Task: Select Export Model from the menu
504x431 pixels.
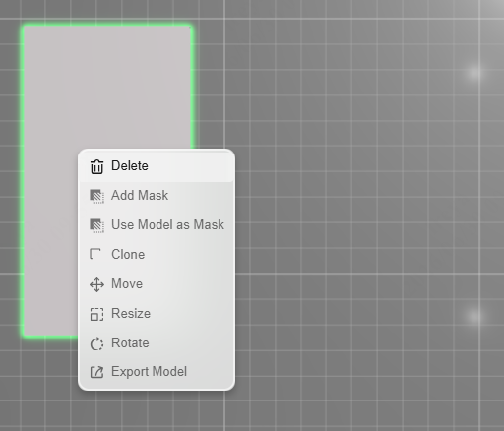Action: (x=157, y=372)
